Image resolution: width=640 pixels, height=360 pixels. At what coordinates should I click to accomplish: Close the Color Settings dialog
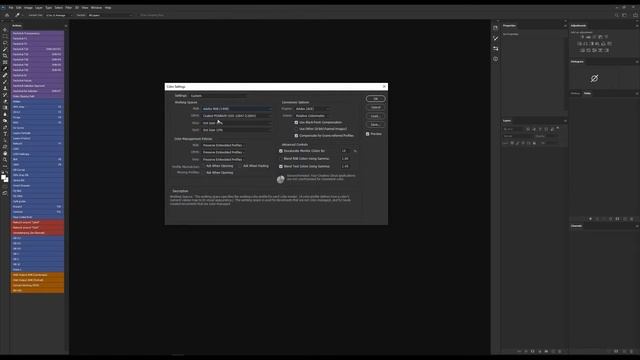384,87
